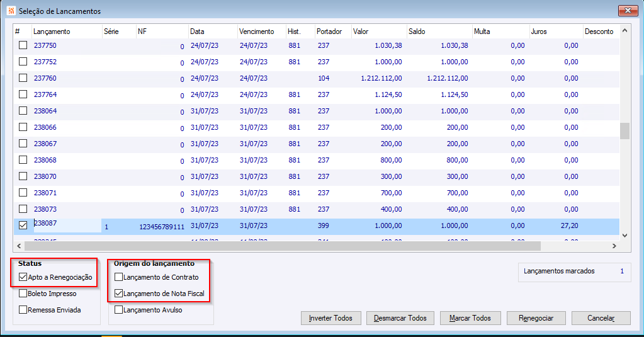Image resolution: width=644 pixels, height=337 pixels.
Task: Enable the Boleto Impresso filter
Action: [x=23, y=294]
